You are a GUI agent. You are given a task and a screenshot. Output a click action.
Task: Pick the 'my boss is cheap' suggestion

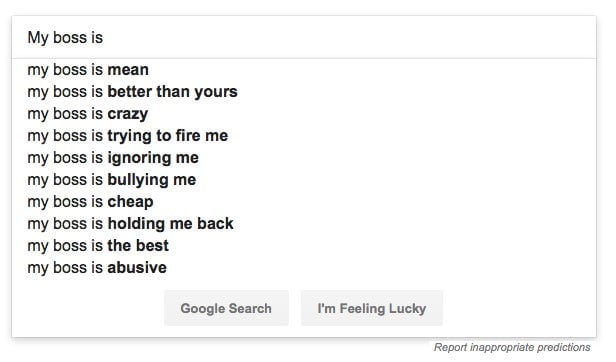click(304, 202)
